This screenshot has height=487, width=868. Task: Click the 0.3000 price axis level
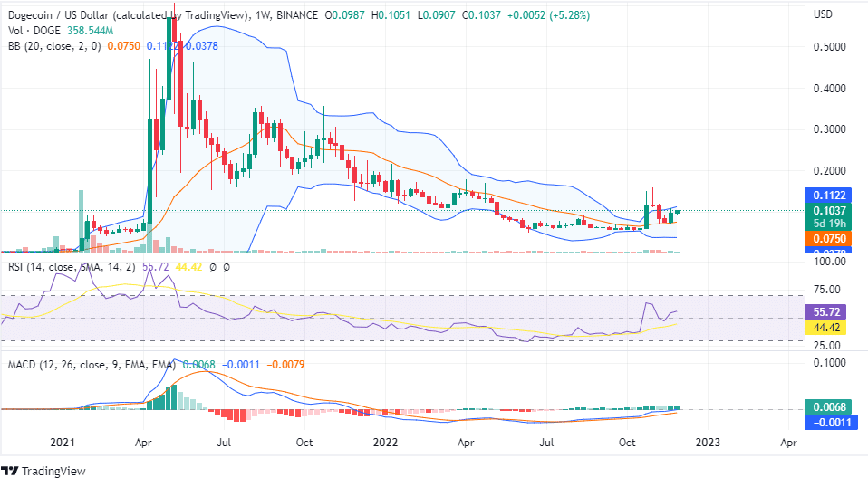pos(829,129)
